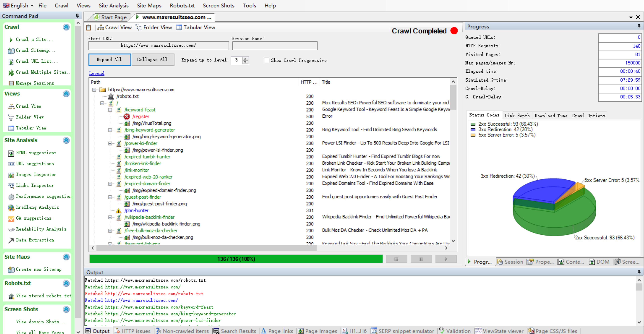
Task: Click the sidebar Folder View icon
Action: pos(11,117)
